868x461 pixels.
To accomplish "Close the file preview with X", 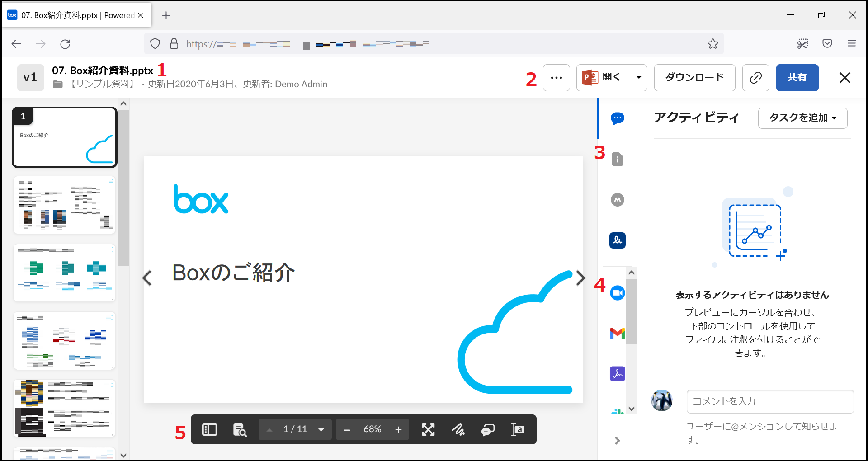I will pyautogui.click(x=844, y=78).
